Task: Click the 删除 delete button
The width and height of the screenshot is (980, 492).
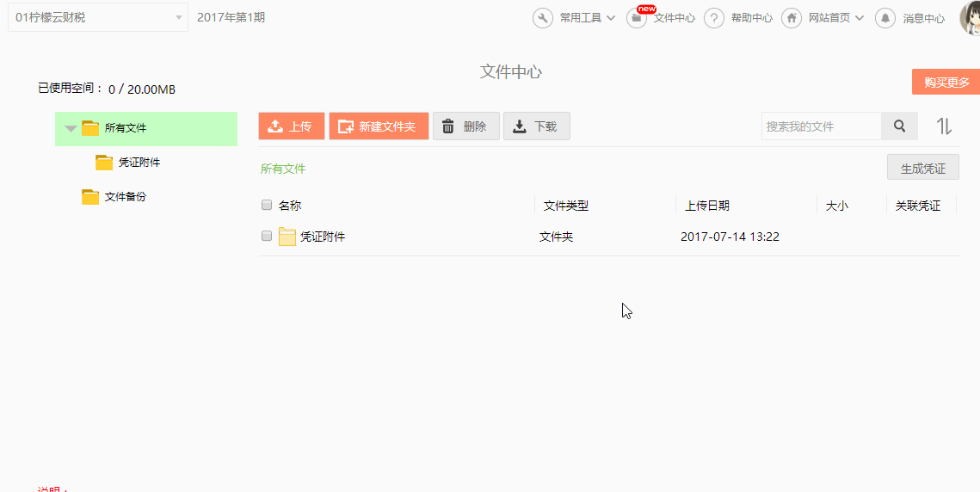Action: coord(466,126)
